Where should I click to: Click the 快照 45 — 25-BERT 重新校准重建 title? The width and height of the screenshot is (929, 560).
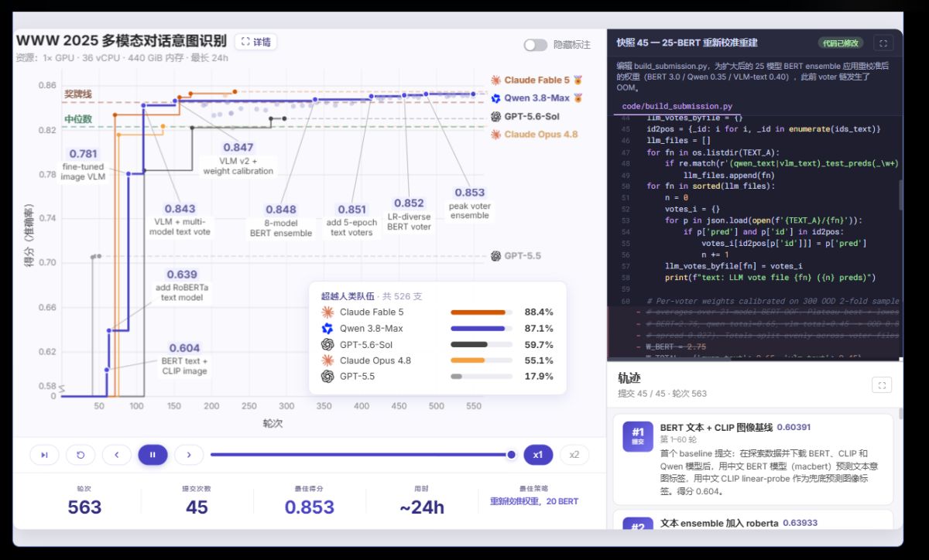pos(687,43)
